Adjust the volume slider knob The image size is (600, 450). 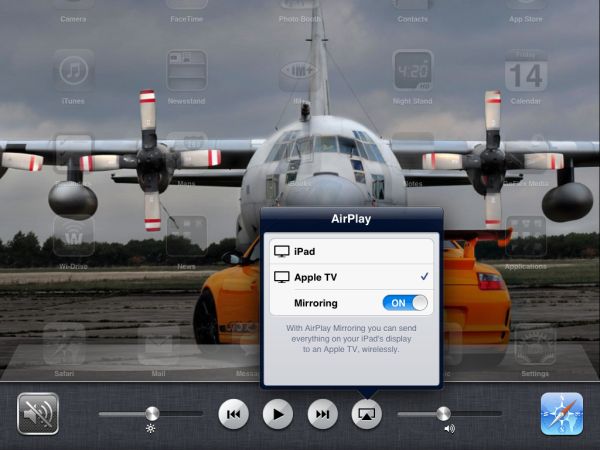[x=443, y=414]
